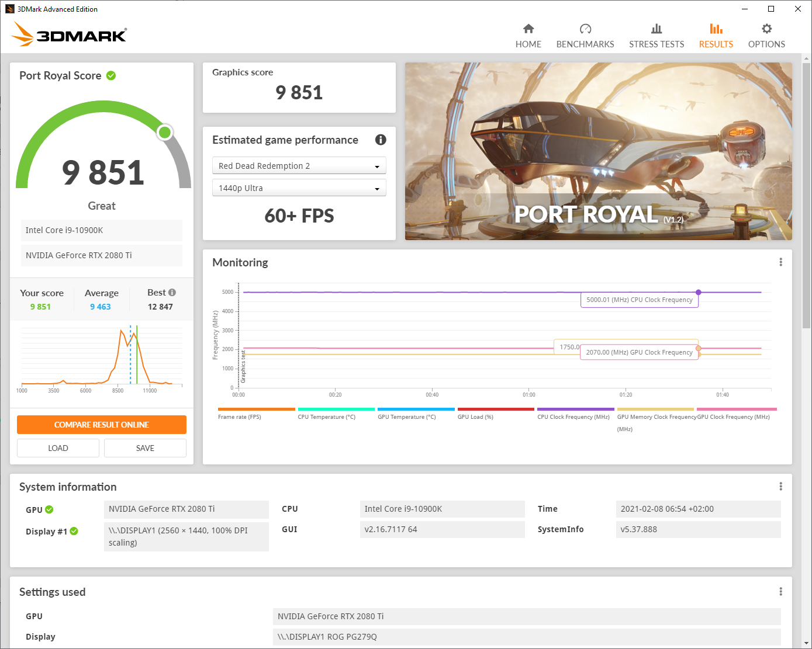The image size is (812, 649).
Task: Click Port Royal Score green validation checkmark
Action: point(111,75)
